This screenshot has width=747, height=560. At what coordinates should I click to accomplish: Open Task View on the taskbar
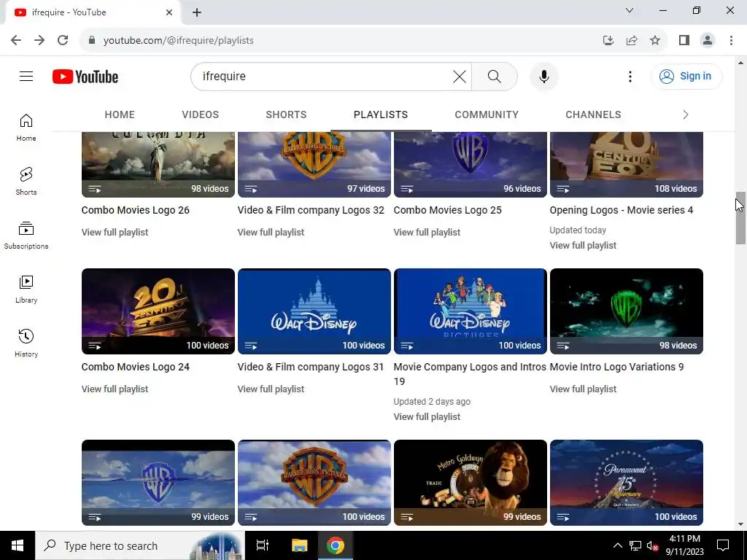(263, 545)
